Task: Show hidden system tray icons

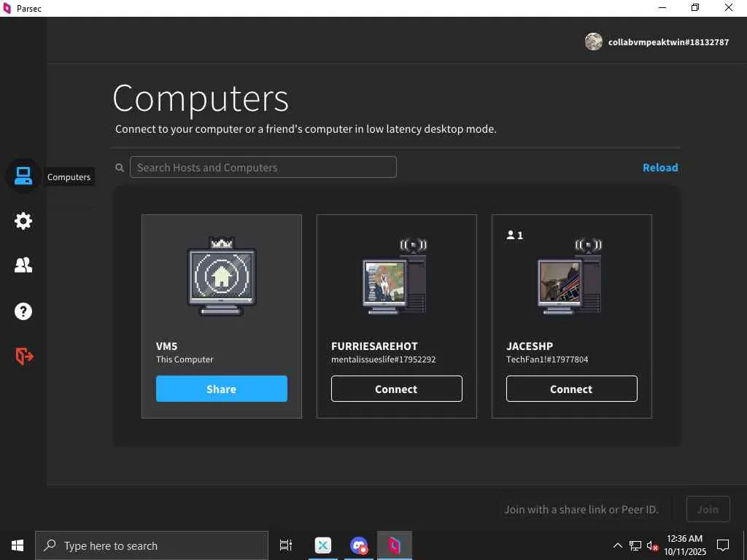Action: (617, 545)
